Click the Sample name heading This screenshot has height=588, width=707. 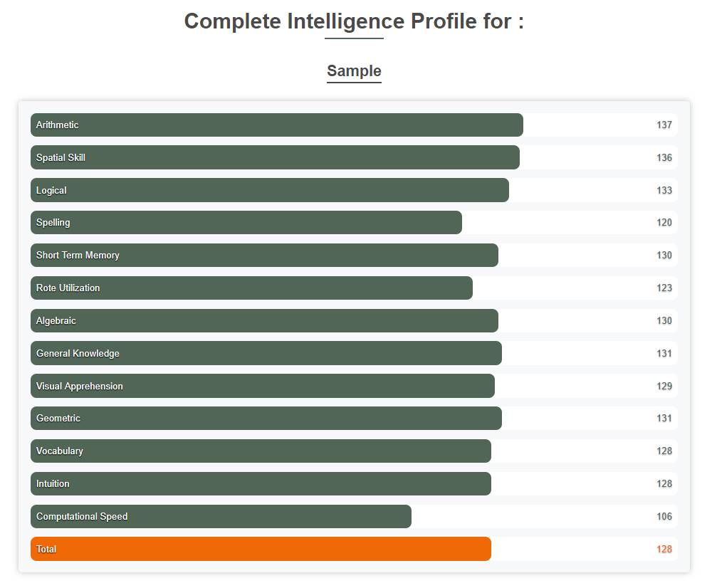pyautogui.click(x=354, y=70)
